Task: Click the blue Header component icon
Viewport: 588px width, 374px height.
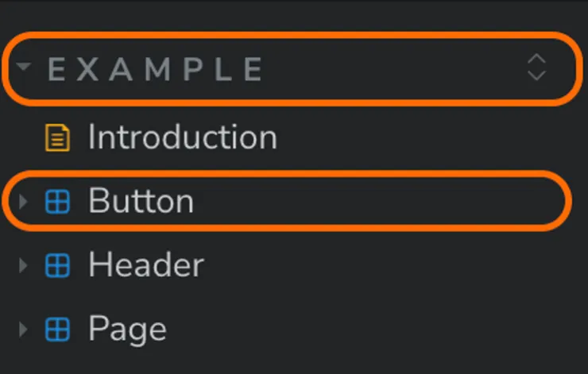Action: [56, 266]
